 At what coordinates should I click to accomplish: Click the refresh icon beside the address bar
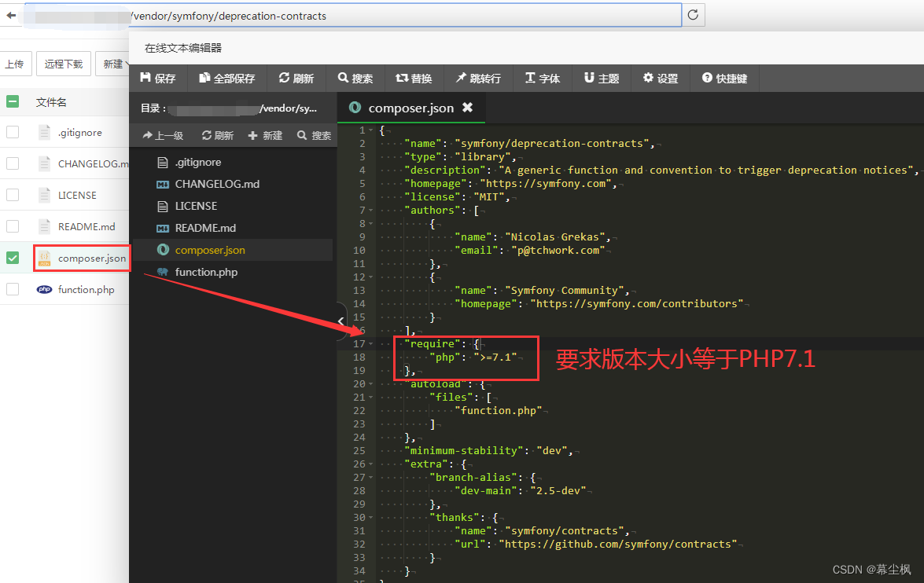[691, 15]
